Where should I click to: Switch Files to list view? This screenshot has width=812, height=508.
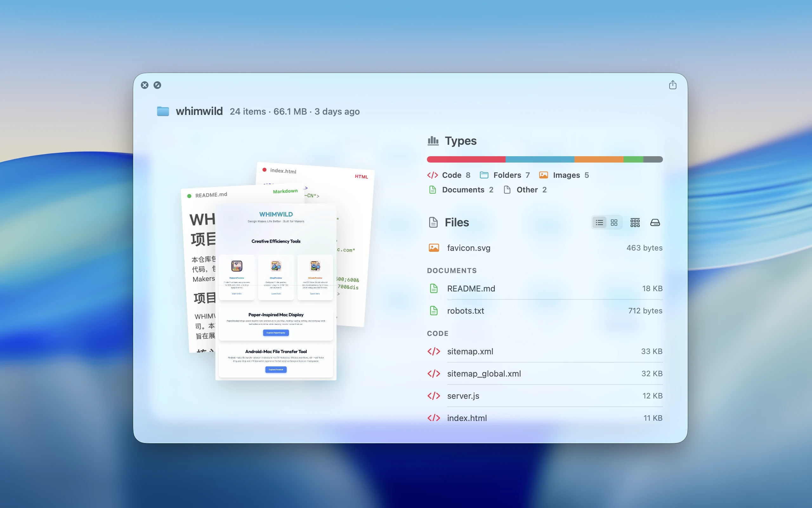coord(599,223)
